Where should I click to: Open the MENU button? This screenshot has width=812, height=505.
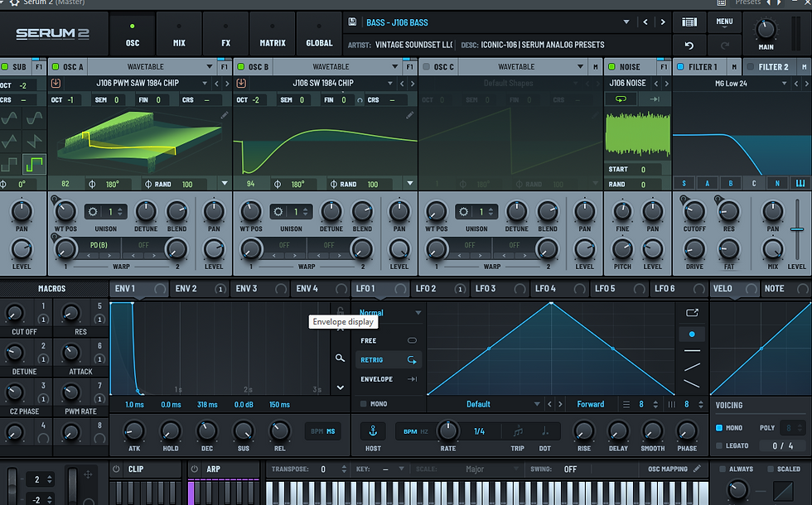pyautogui.click(x=724, y=23)
